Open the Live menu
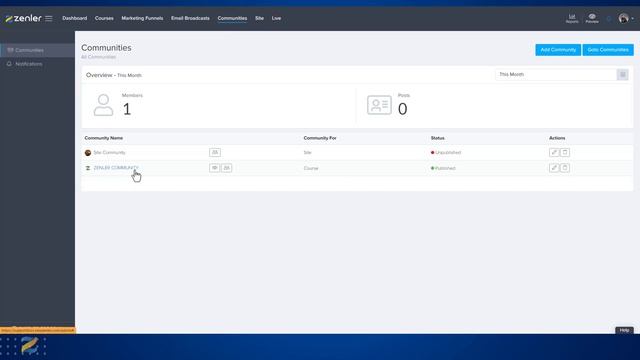This screenshot has width=640, height=360. pos(276,18)
